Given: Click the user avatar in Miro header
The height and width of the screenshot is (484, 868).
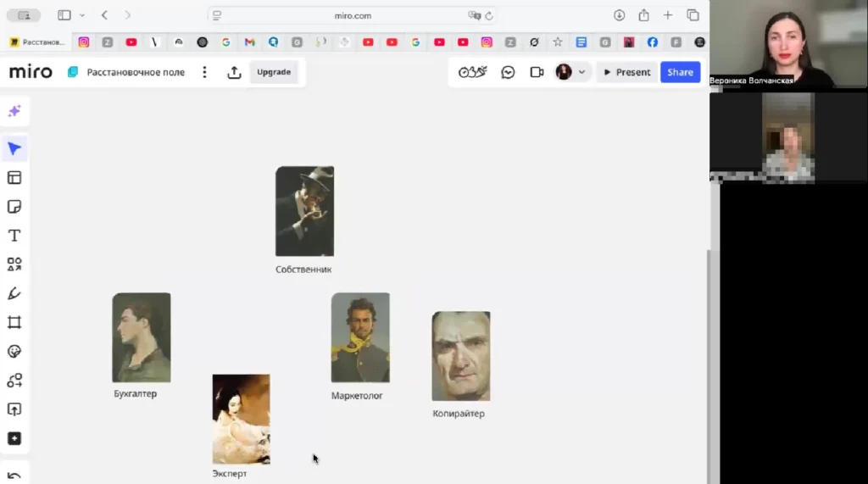Looking at the screenshot, I should 564,72.
